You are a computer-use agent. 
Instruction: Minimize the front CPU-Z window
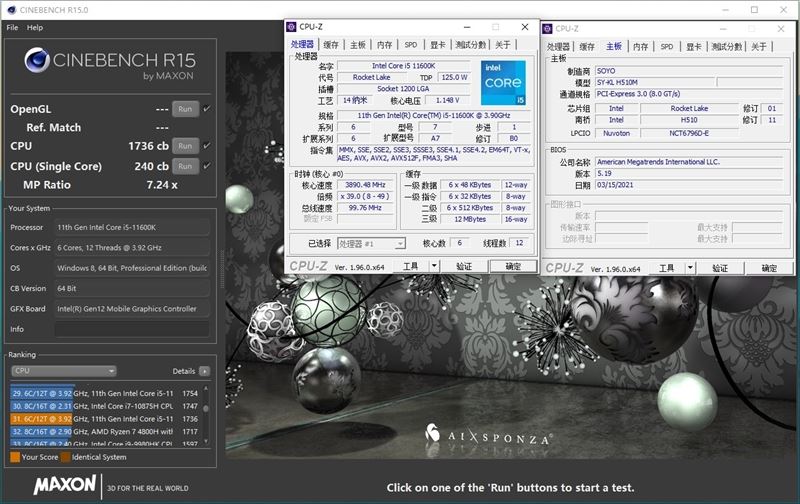pos(467,27)
